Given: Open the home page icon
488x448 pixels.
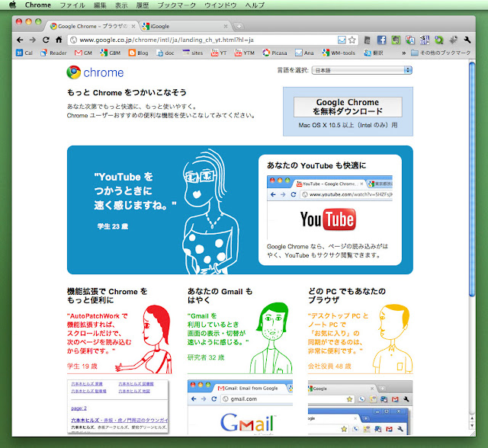Looking at the screenshot, I should 59,40.
